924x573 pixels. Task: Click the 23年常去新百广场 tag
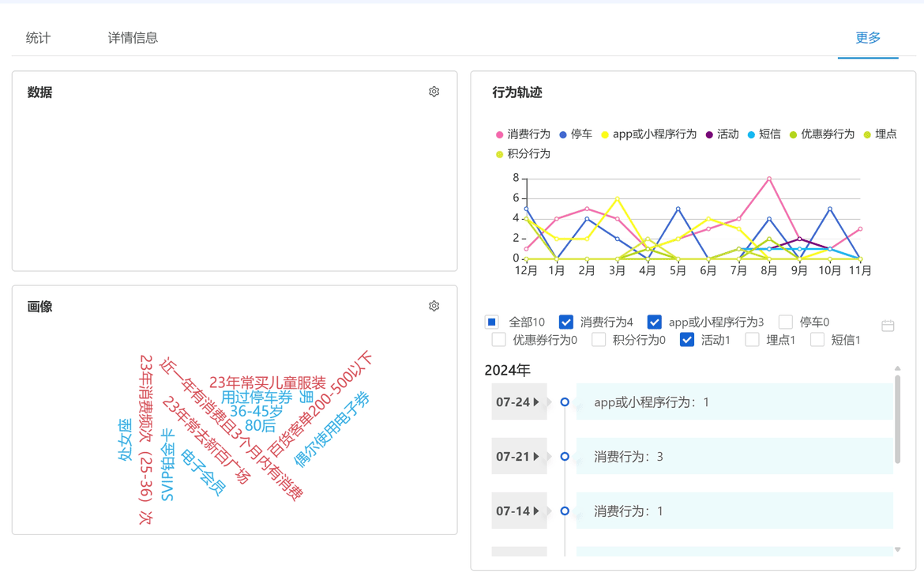pos(205,439)
